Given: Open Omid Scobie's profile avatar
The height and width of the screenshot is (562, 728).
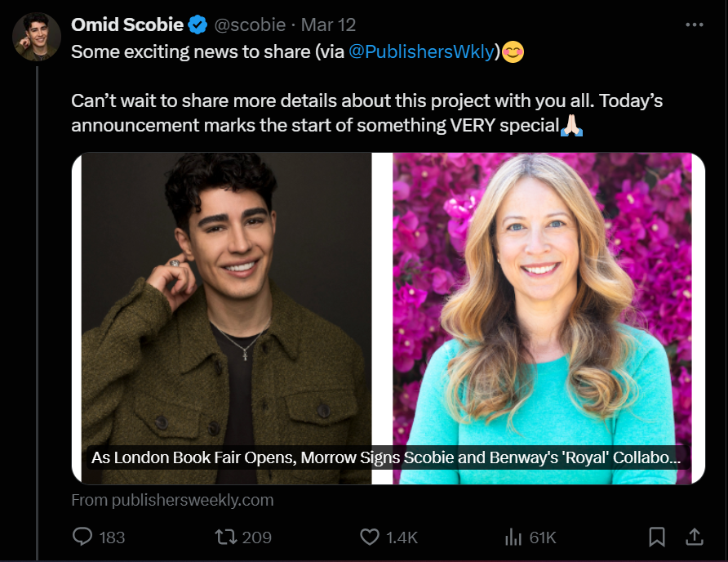Looking at the screenshot, I should click(x=37, y=38).
